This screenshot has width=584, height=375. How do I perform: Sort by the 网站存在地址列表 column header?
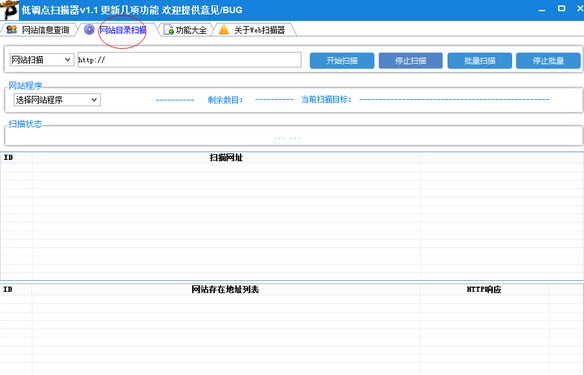click(225, 289)
